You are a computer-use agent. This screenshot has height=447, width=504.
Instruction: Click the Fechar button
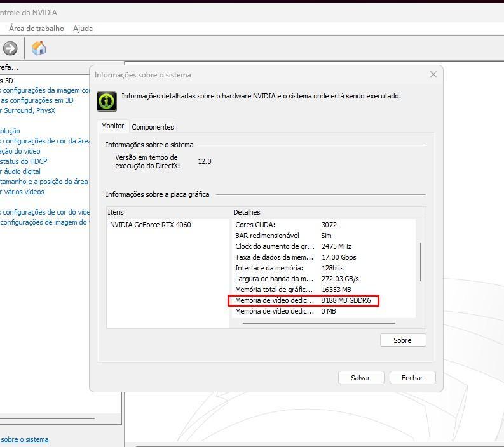412,378
